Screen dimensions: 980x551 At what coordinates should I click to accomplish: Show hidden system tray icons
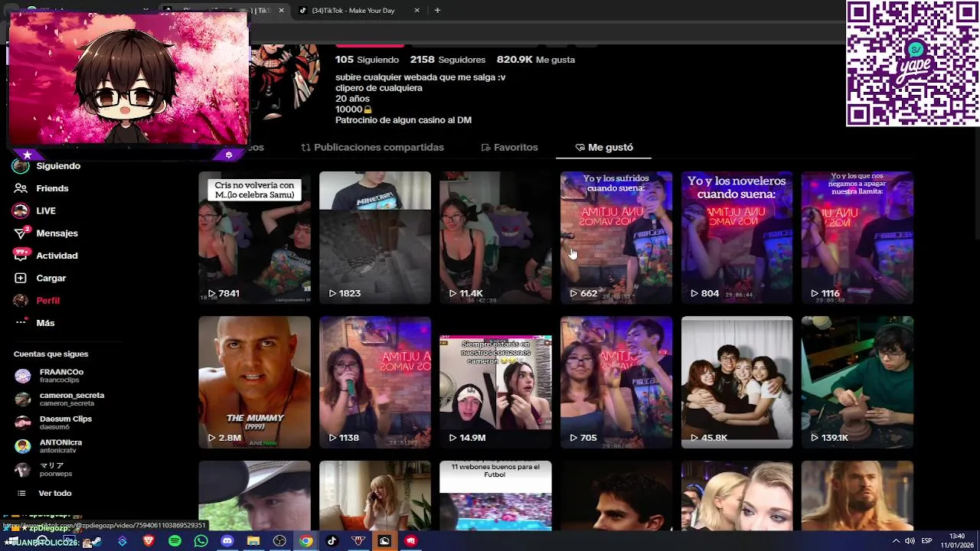[x=896, y=541]
